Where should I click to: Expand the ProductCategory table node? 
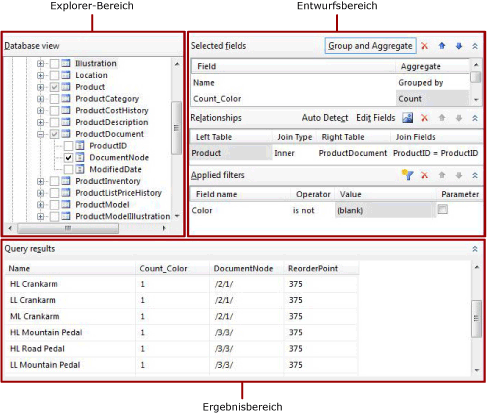(40, 99)
